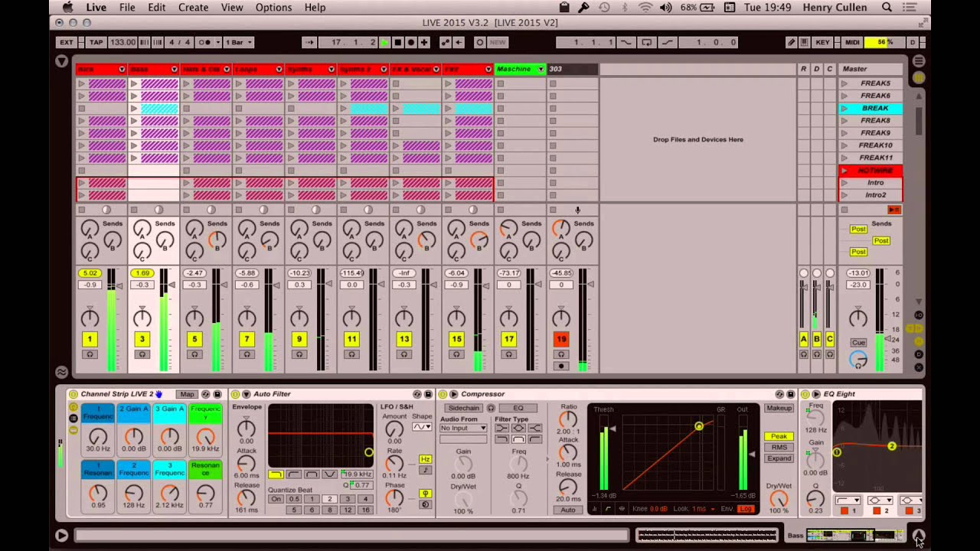Click the tempo field 133.00
The width and height of the screenshot is (980, 551).
[122, 42]
